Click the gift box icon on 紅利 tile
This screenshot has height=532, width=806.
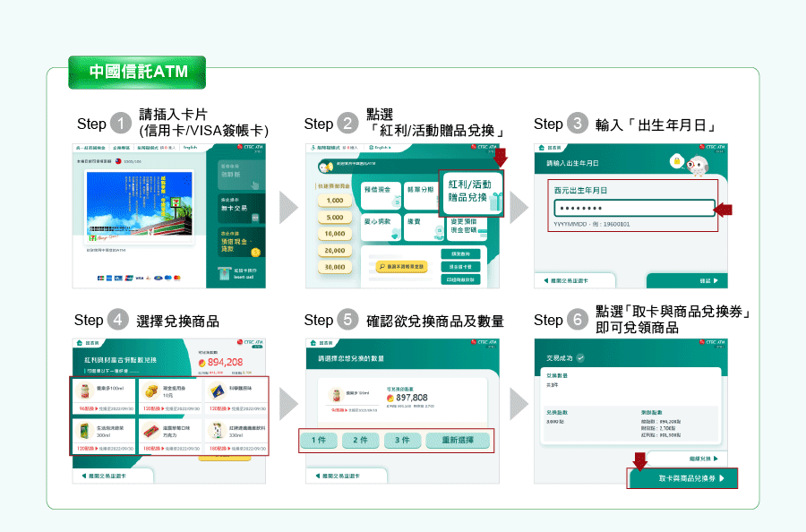pos(495,202)
